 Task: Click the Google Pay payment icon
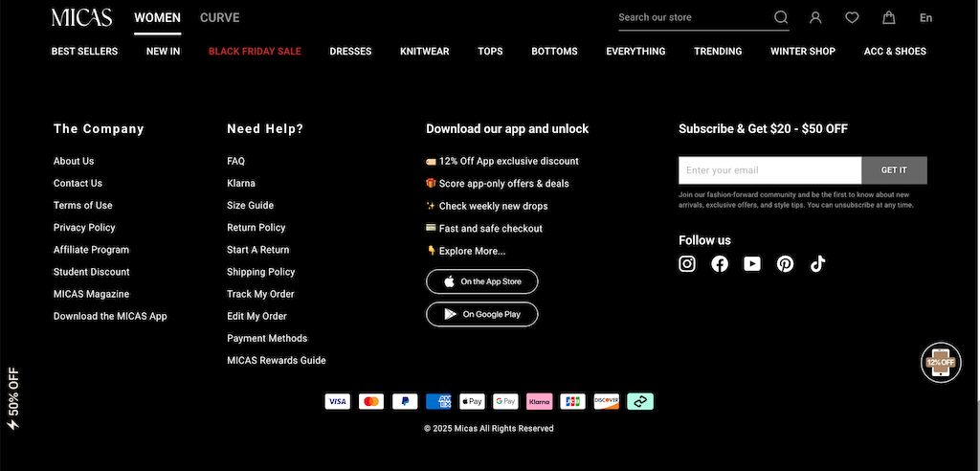pyautogui.click(x=505, y=401)
